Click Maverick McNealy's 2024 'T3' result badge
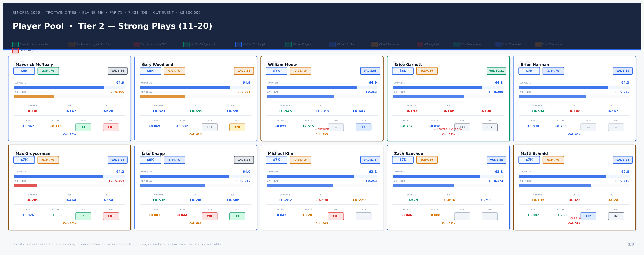644x255 pixels. 83,127
